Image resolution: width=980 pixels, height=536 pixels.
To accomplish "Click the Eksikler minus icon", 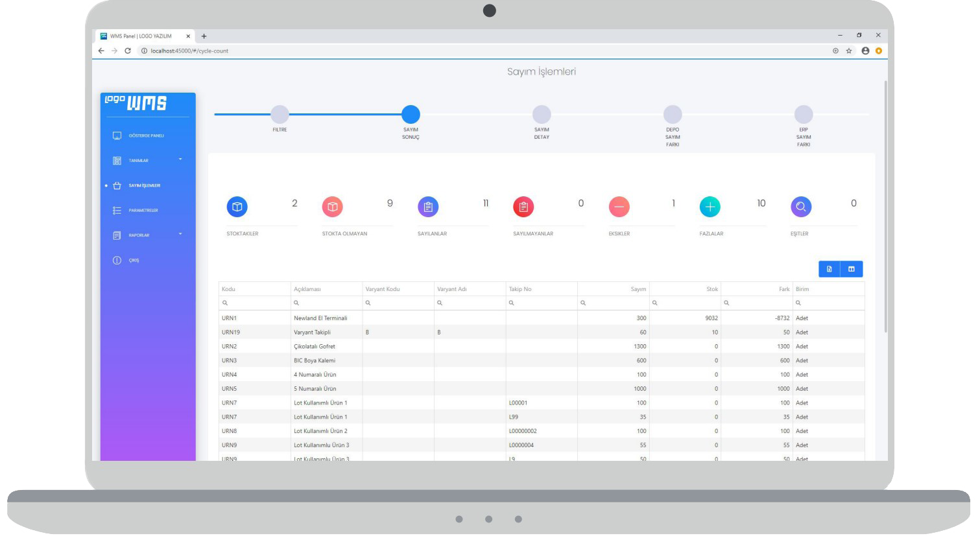I will click(x=619, y=207).
